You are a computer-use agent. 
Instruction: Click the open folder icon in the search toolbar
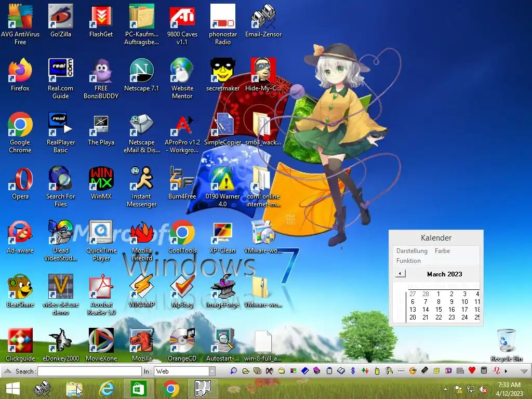click(246, 371)
